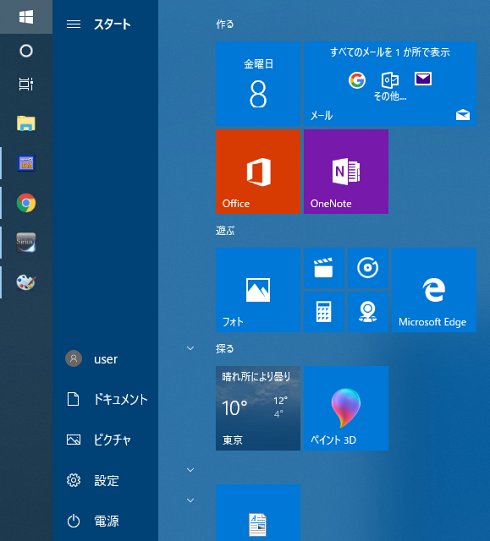Open the document tile at the bottom

pyautogui.click(x=258, y=513)
